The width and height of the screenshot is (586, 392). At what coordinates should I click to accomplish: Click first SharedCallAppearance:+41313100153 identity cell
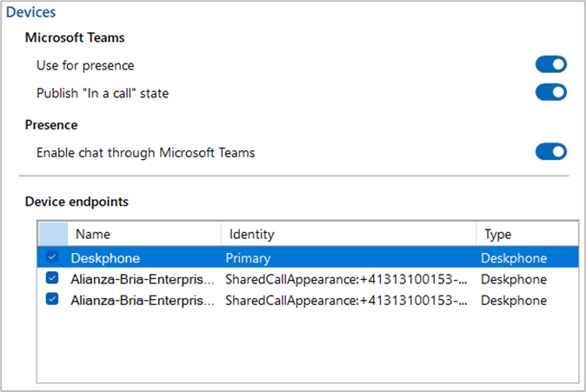coord(346,279)
